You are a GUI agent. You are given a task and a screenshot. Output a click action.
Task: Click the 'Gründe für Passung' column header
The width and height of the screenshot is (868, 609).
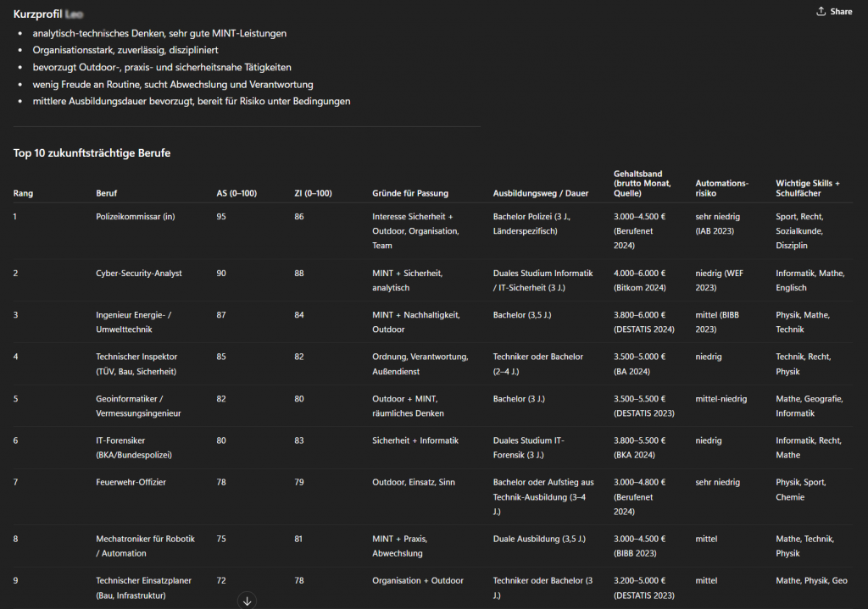tap(410, 193)
